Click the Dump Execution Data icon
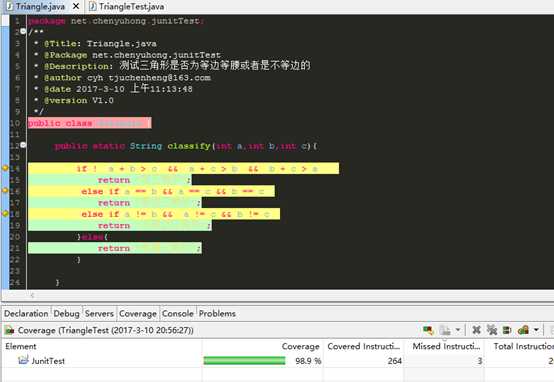Screen dimensions: 554x382 [444, 330]
